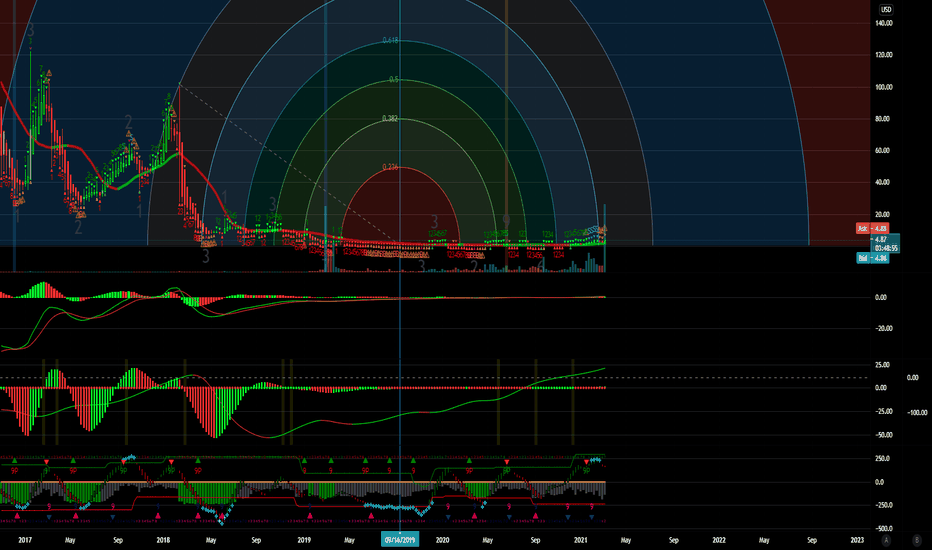Click the 25.00 oscillator scale value
Viewport: 932px width, 550px height.
tap(882, 364)
